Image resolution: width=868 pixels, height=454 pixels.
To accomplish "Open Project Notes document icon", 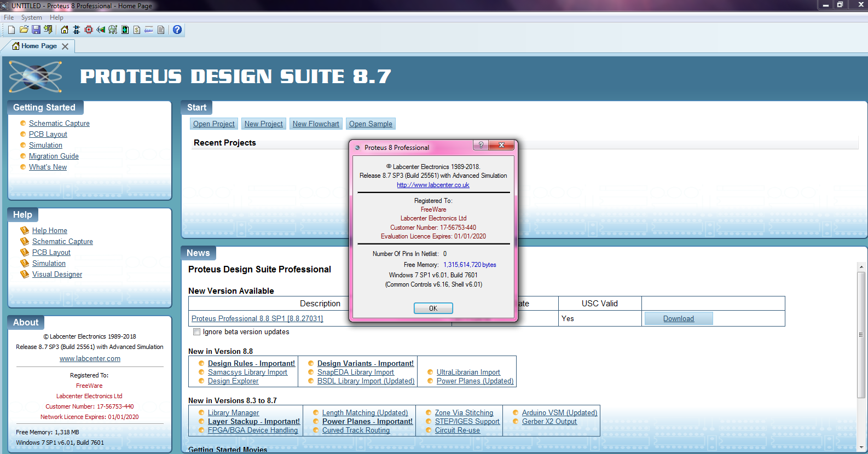I will pos(161,30).
